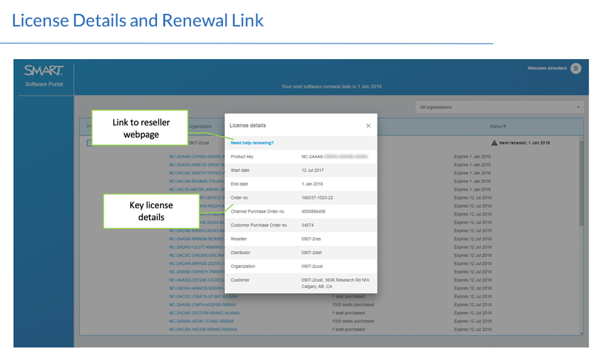603x364 pixels.
Task: Click 1000 seats purchased in NC-2ABAA row
Action: (352, 321)
